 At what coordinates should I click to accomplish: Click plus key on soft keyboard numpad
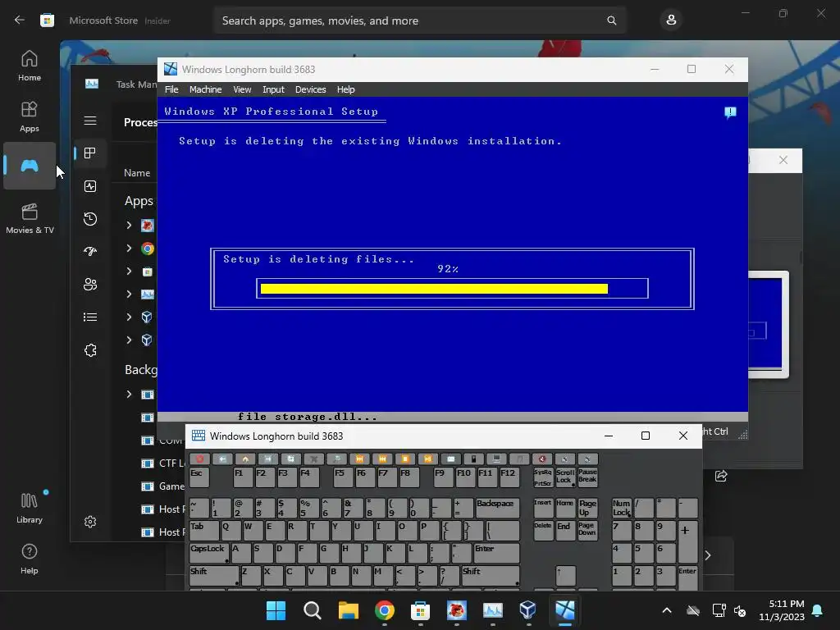(688, 541)
